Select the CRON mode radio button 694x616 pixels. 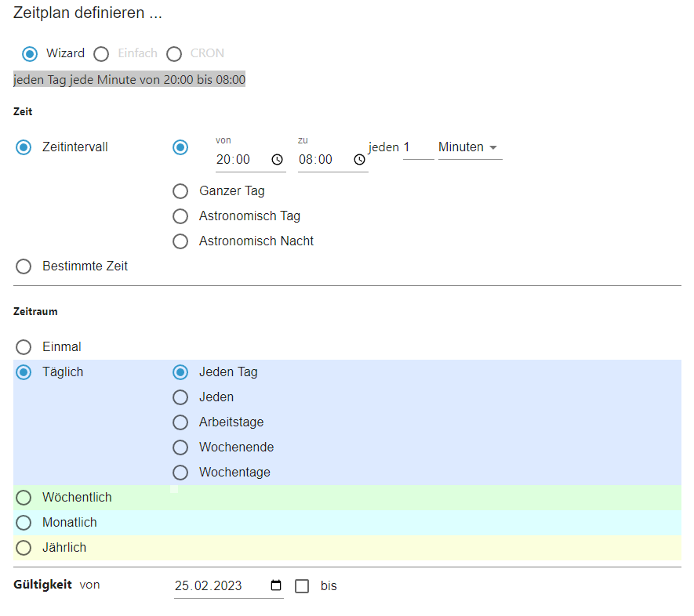pyautogui.click(x=175, y=54)
